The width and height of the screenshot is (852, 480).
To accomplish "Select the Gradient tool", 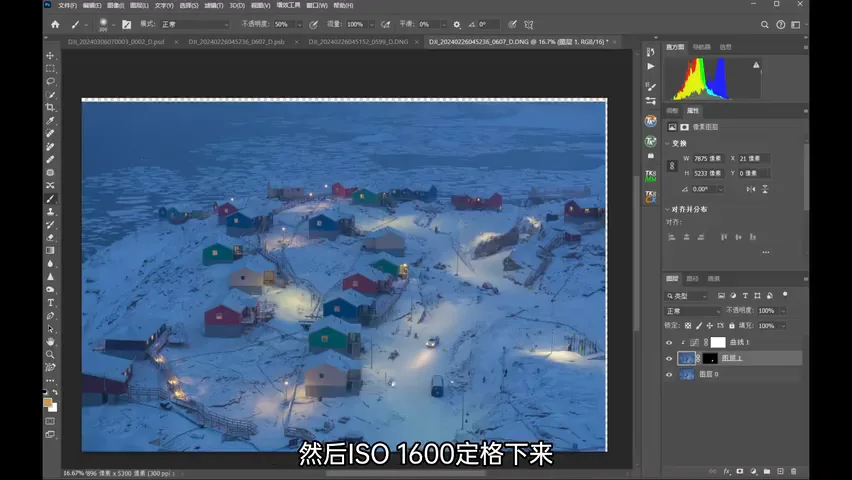I will pos(50,251).
